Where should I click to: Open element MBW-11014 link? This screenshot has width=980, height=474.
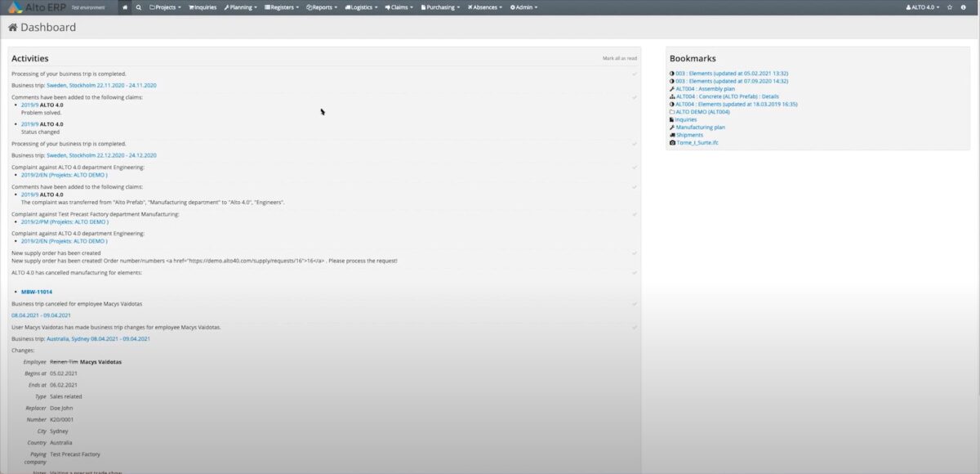coord(37,292)
